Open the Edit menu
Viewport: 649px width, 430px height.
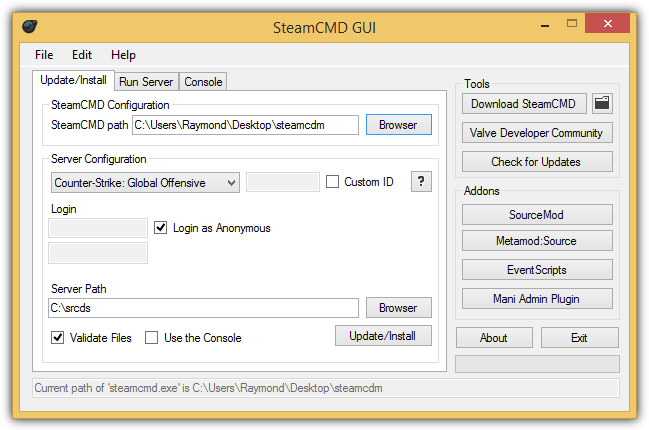(x=82, y=55)
